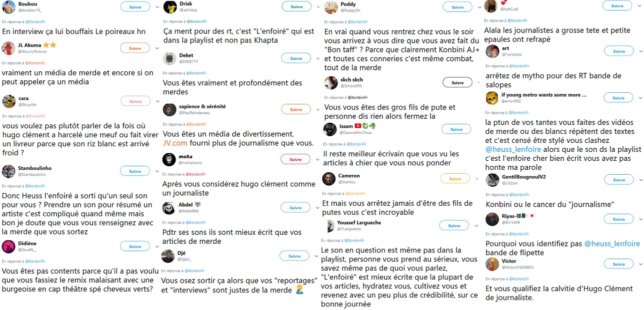The height and width of the screenshot is (310, 644).
Task: Open Stamboulinho's profile picture
Action: 8,171
